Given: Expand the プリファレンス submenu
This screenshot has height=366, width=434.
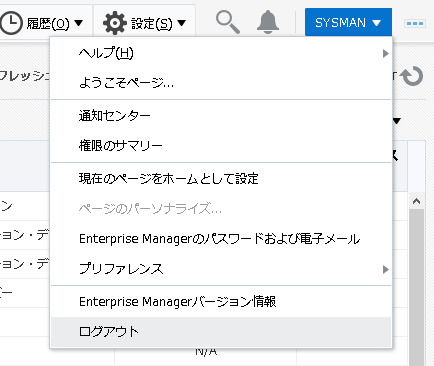Looking at the screenshot, I should 221,269.
